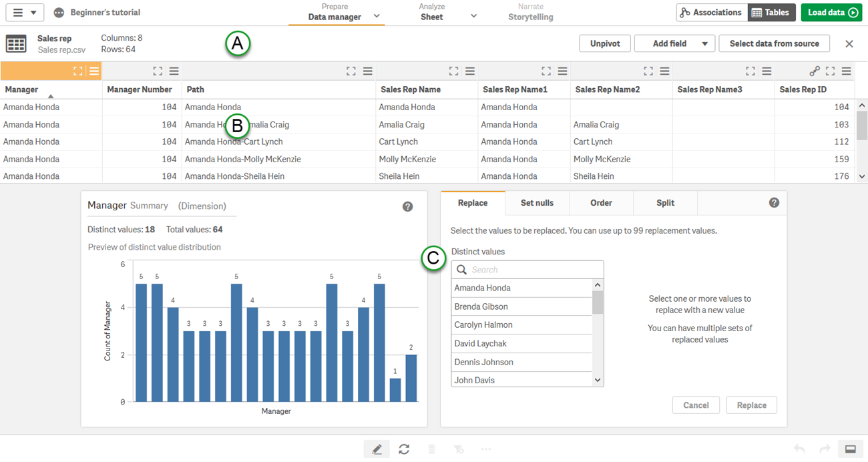
Task: Click the Sales Rep ID association link icon
Action: coord(815,71)
